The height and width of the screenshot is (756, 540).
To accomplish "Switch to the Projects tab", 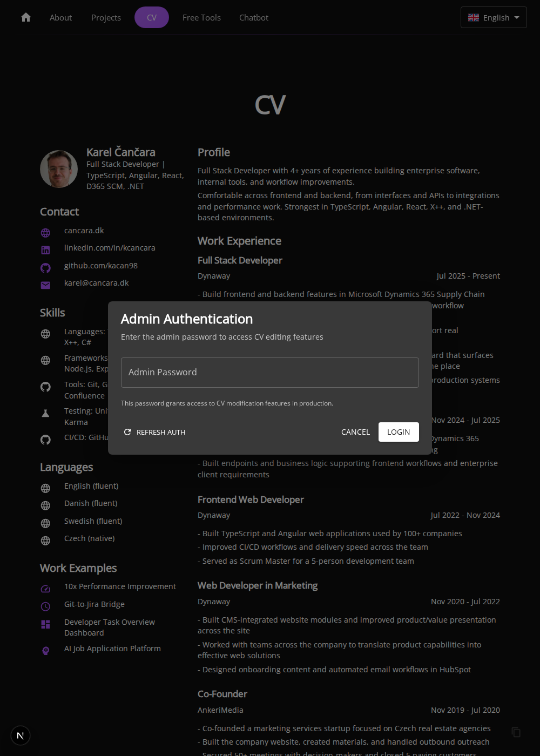I will pyautogui.click(x=106, y=17).
